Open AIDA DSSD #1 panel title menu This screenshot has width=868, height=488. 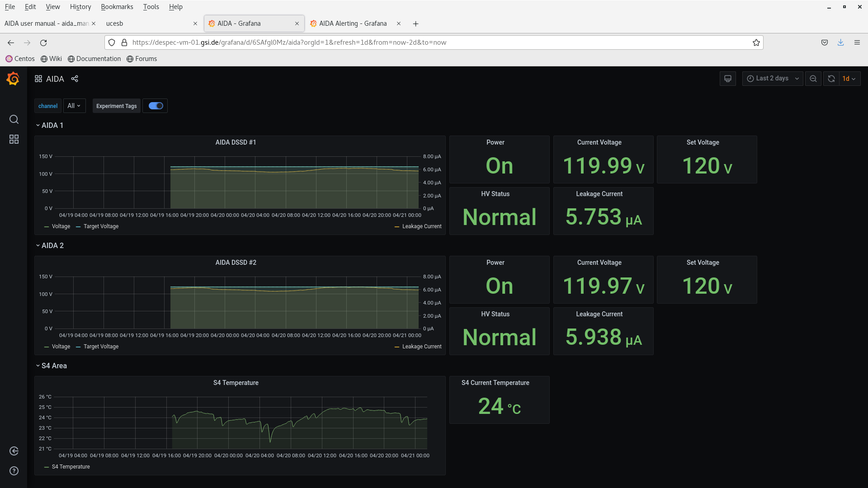236,142
